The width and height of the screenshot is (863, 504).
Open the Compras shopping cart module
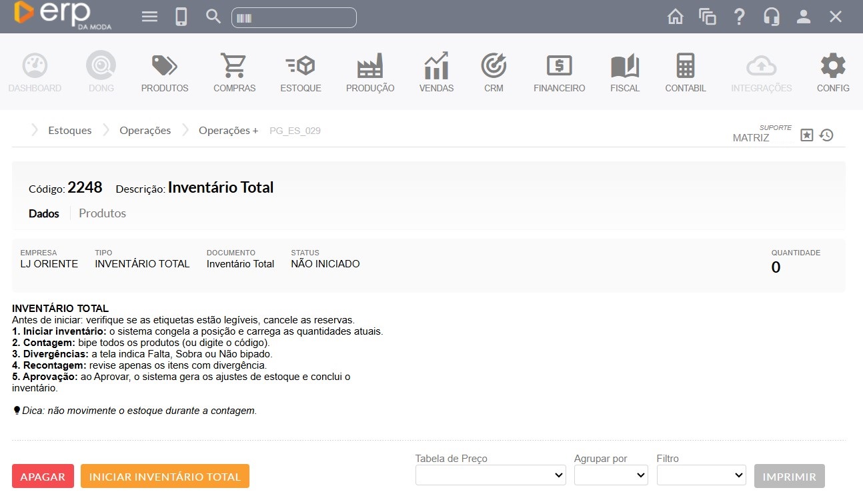tap(234, 72)
